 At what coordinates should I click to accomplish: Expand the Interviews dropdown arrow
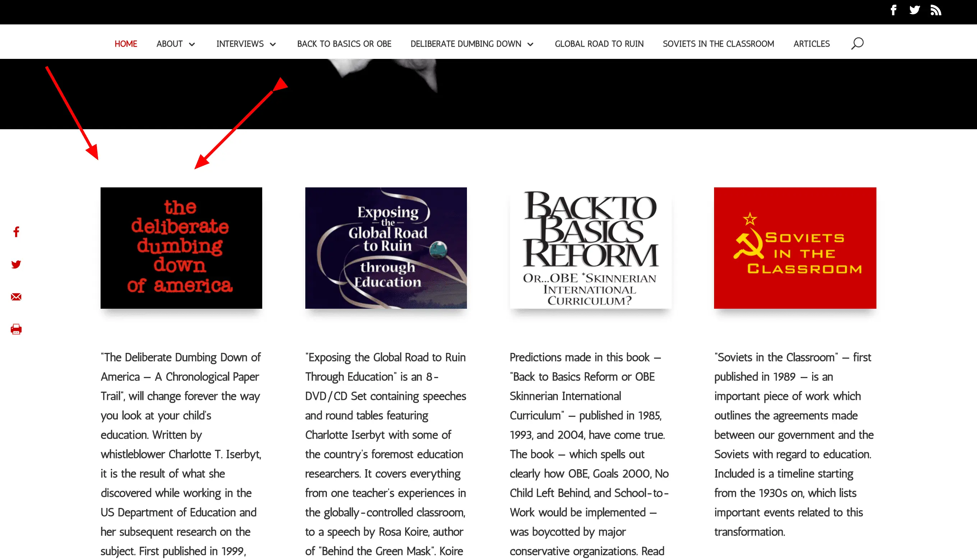[x=273, y=44]
